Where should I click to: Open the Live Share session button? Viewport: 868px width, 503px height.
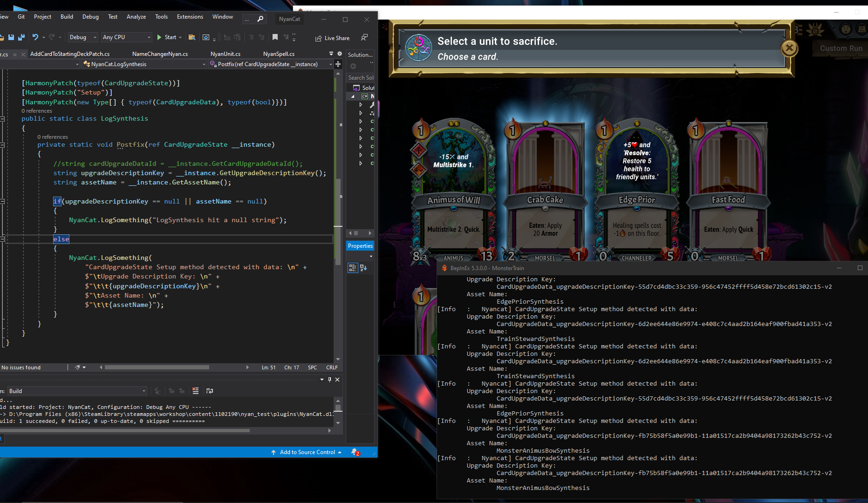(x=332, y=38)
